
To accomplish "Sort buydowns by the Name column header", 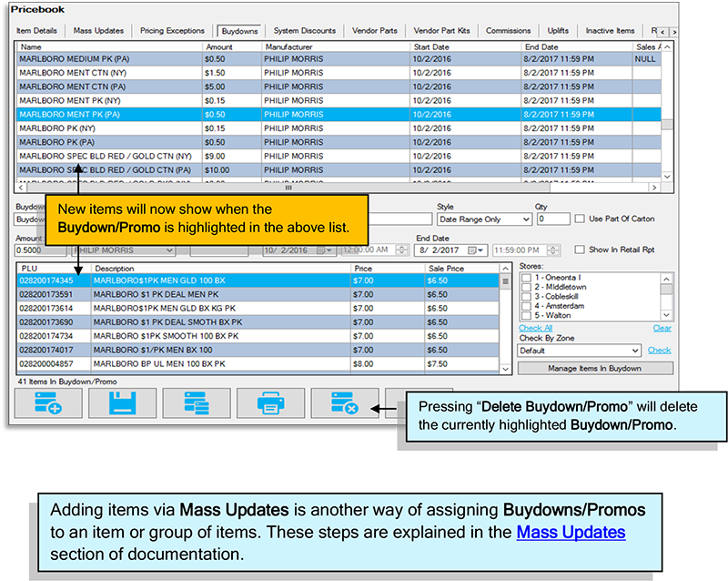I will pos(109,47).
